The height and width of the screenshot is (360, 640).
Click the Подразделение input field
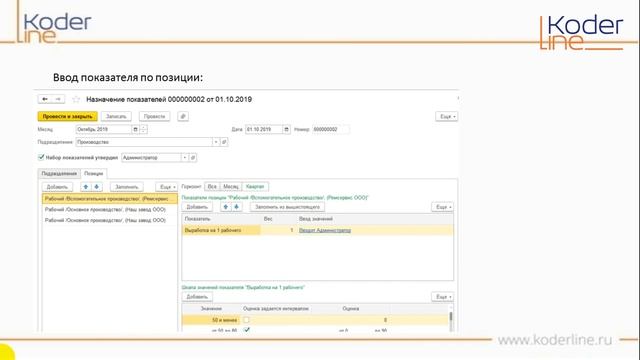pyautogui.click(x=144, y=142)
